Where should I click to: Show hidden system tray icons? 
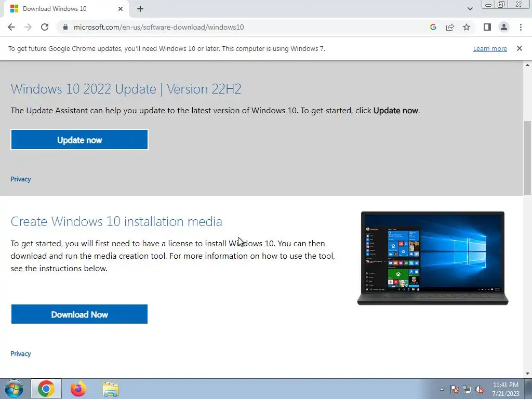click(x=442, y=389)
